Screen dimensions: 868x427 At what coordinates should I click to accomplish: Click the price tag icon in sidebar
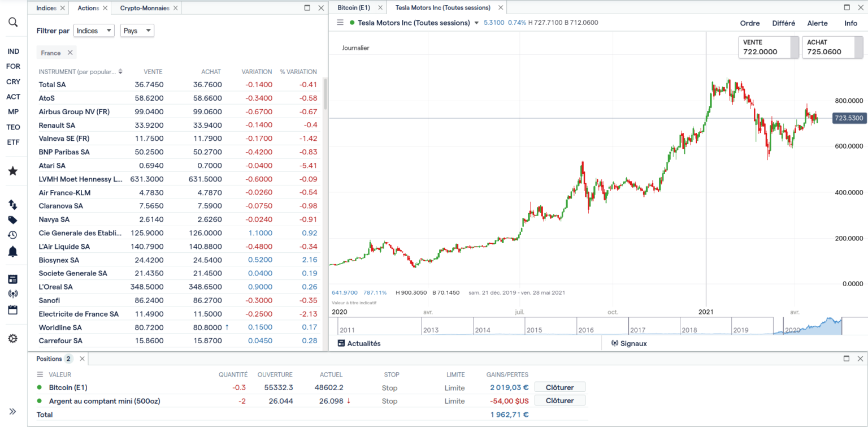[x=13, y=220]
